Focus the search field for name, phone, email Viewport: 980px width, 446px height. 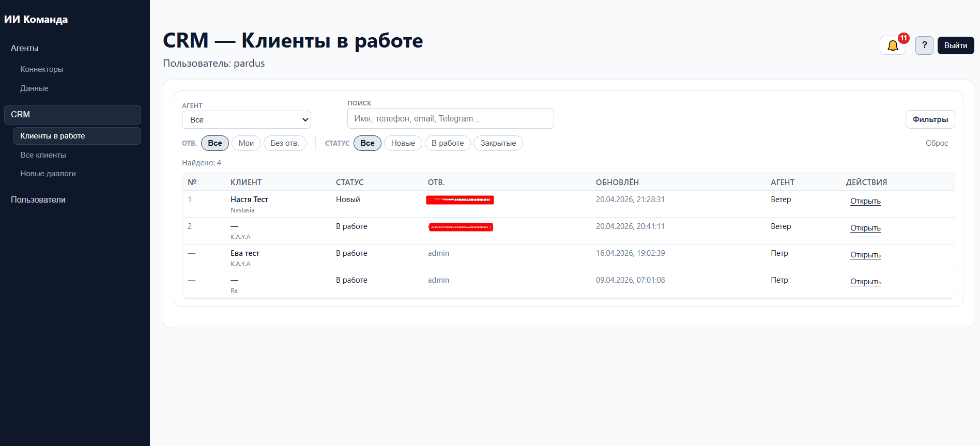[x=450, y=118]
